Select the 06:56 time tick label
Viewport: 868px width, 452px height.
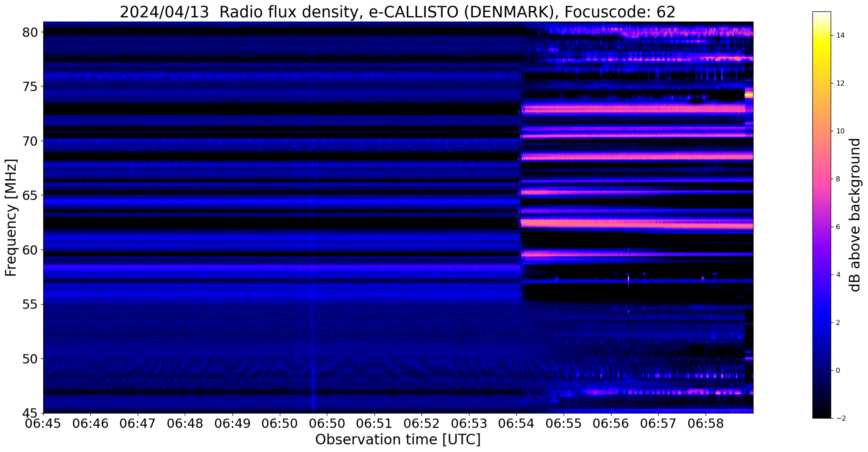click(x=611, y=424)
